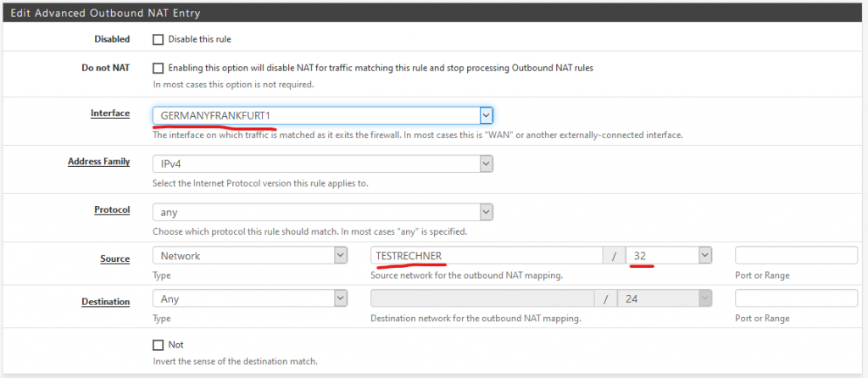Check the Not invert destination checkbox
Viewport: 868px width, 378px height.
click(159, 345)
